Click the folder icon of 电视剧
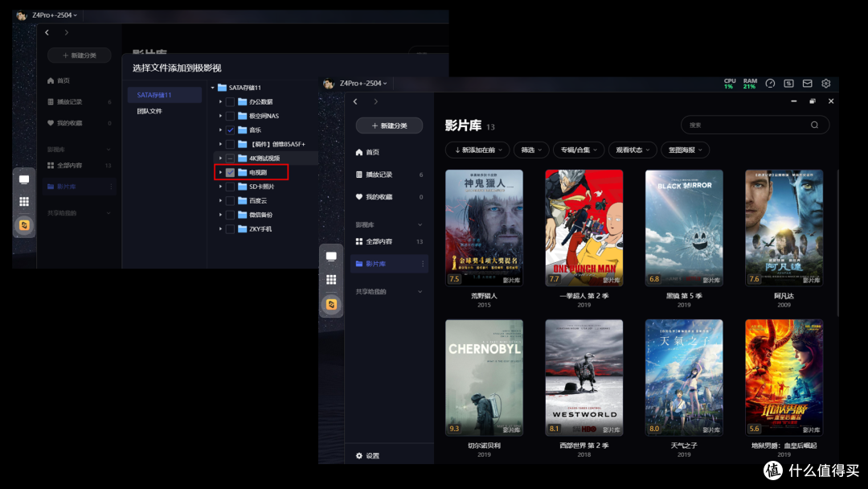868x489 pixels. pyautogui.click(x=243, y=172)
